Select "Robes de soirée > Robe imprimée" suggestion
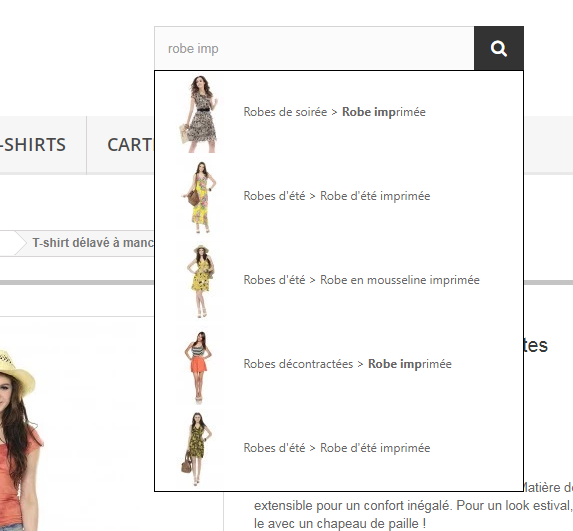This screenshot has height=531, width=573. click(334, 112)
